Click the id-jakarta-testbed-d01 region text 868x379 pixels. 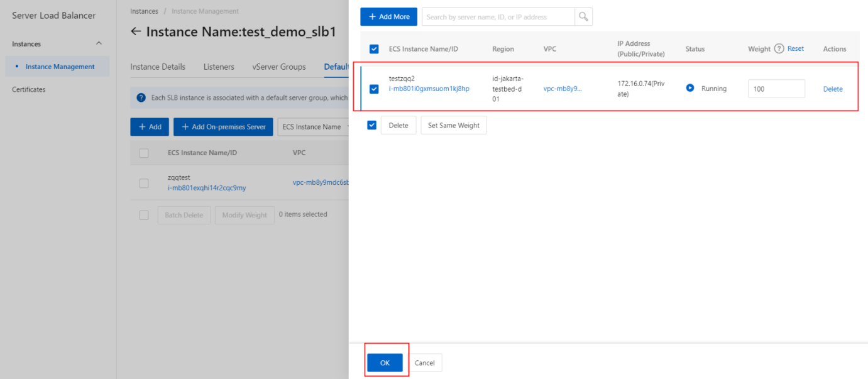tap(508, 89)
